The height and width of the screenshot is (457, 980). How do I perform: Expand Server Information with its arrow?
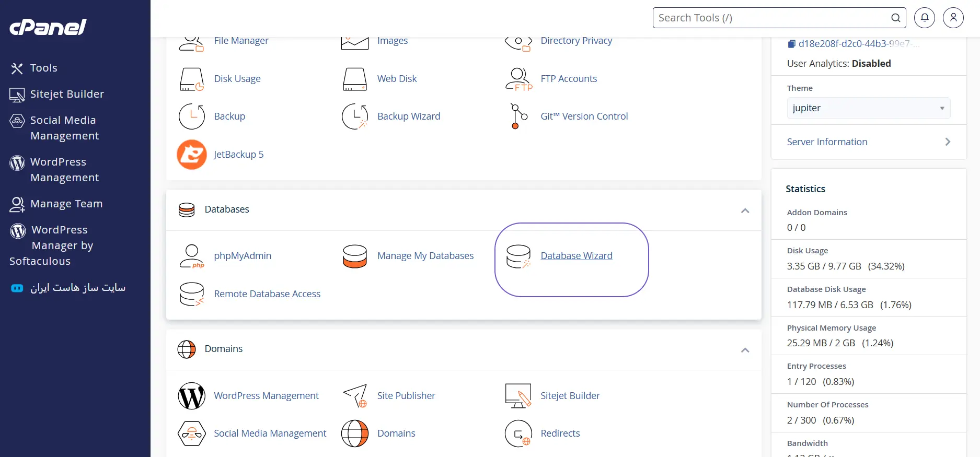click(948, 142)
